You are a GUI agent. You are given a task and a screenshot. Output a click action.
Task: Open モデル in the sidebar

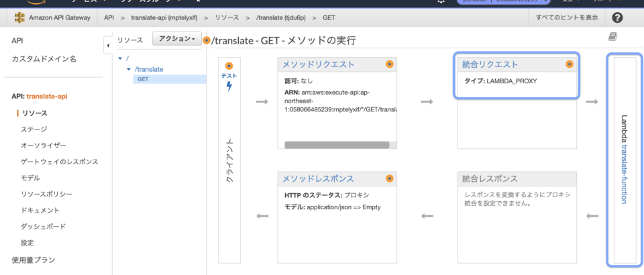30,178
